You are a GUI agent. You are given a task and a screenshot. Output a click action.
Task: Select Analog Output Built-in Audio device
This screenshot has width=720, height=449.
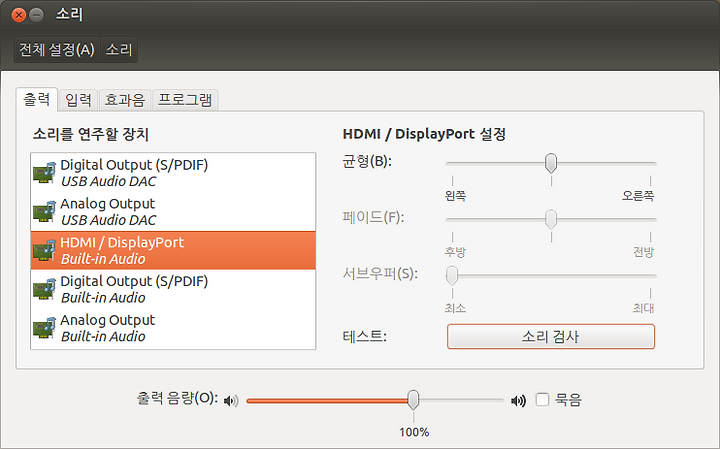click(x=173, y=328)
